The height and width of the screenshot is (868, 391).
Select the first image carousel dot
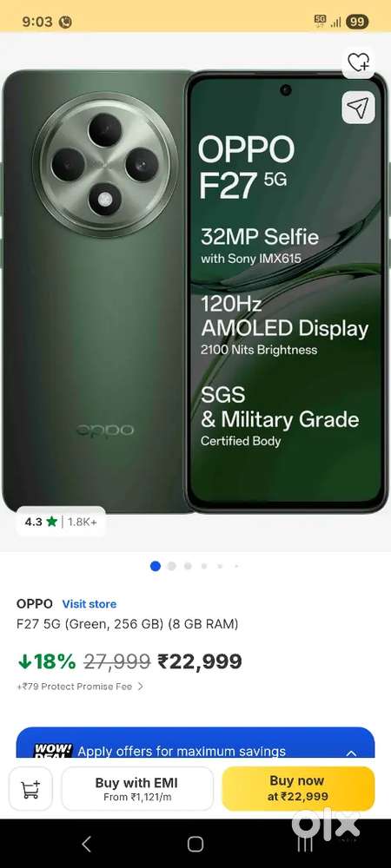156,566
